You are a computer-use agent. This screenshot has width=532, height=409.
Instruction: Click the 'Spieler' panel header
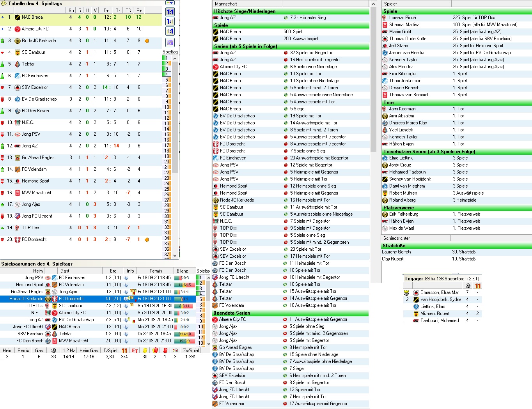pos(416,4)
